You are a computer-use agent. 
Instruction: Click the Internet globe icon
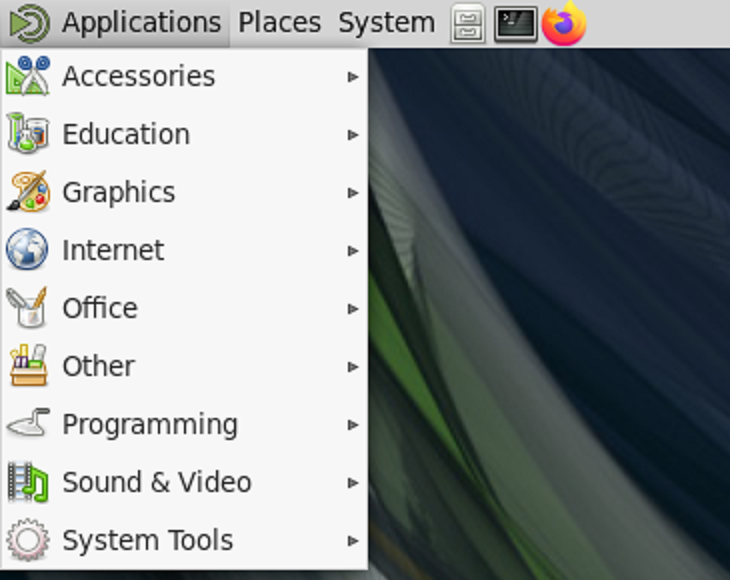click(x=27, y=250)
